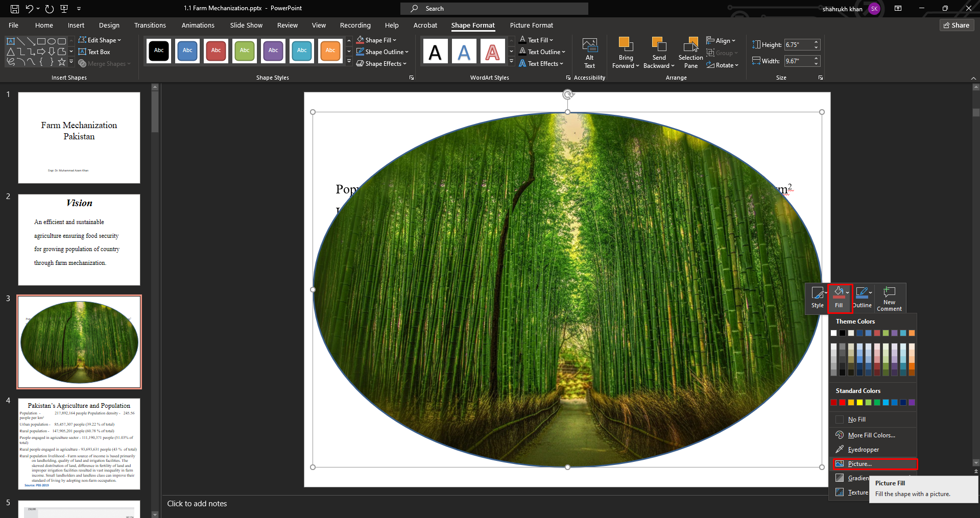The image size is (980, 518).
Task: Open the Text Outline dropdown
Action: coord(542,52)
